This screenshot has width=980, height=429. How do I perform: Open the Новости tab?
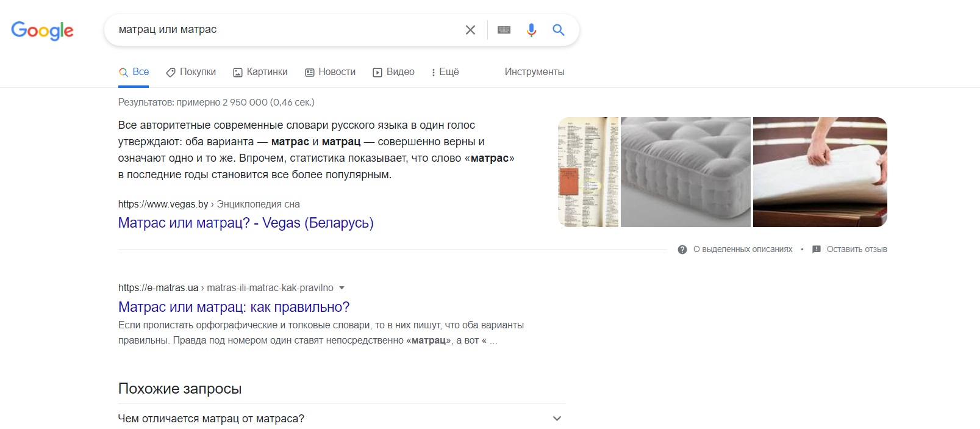coord(330,72)
